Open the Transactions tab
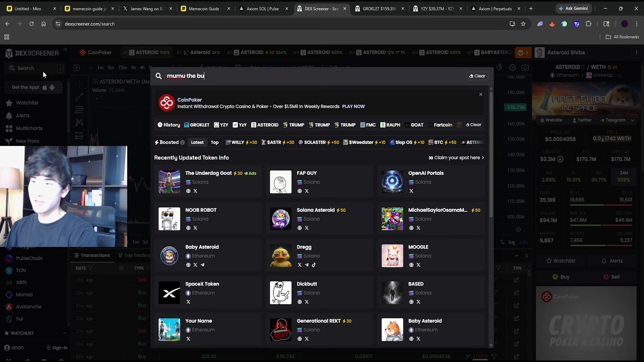Viewport: 644px width, 362px height. [92, 255]
